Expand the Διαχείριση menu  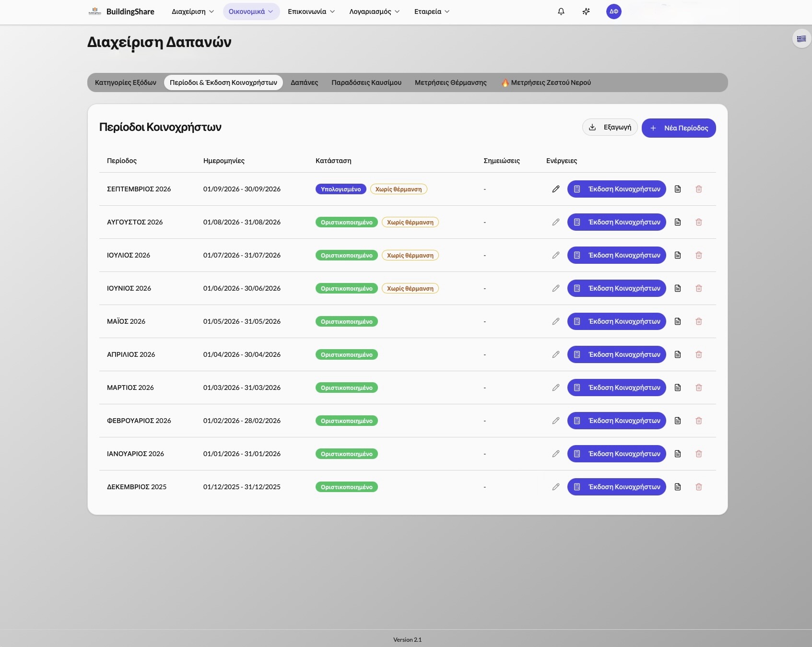tap(193, 12)
